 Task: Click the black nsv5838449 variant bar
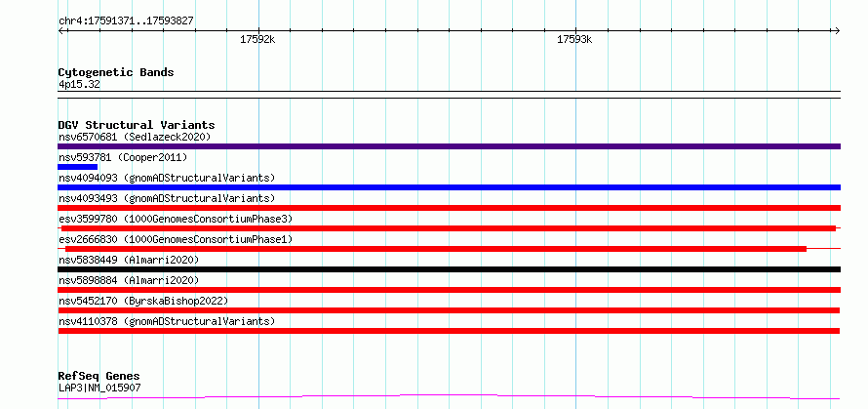click(449, 269)
